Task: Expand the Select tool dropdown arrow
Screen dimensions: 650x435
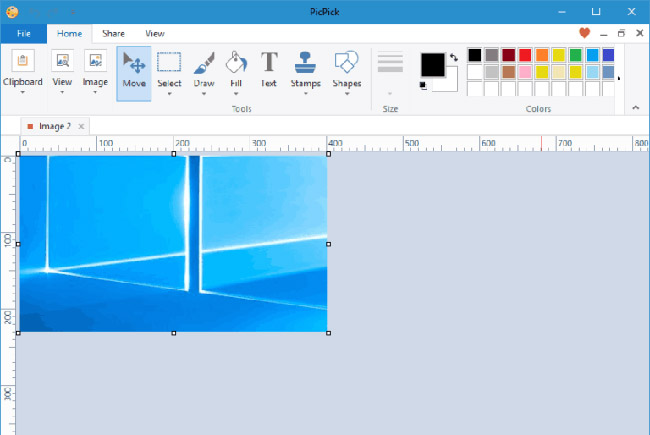Action: 169,94
